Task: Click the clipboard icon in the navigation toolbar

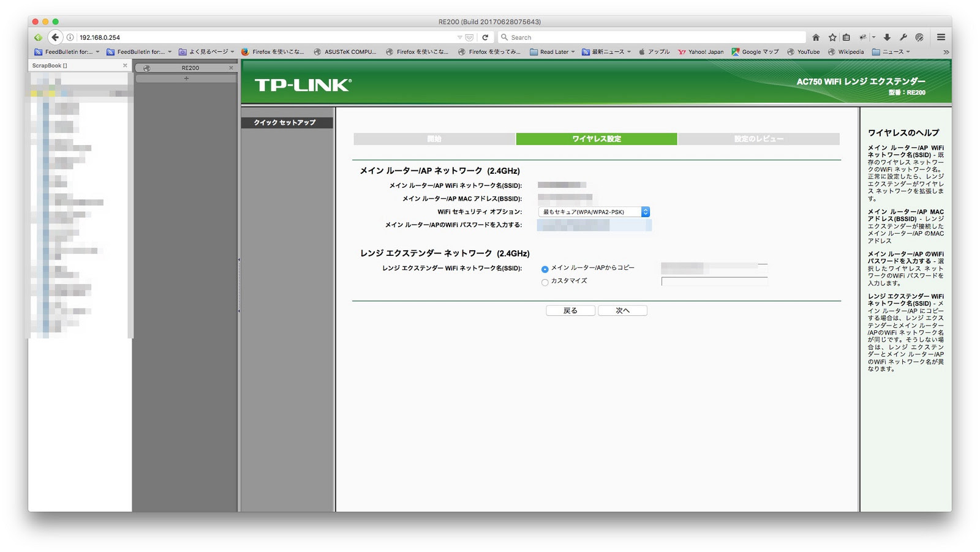Action: (x=846, y=37)
